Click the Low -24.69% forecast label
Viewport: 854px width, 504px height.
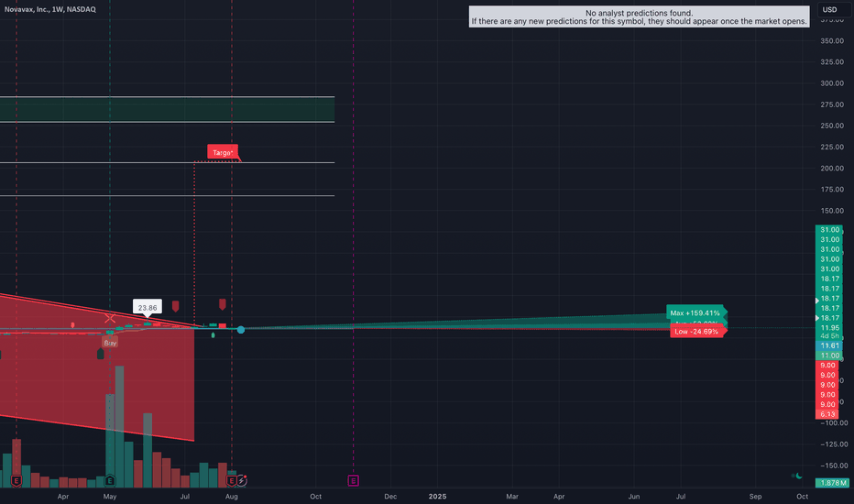pos(696,332)
